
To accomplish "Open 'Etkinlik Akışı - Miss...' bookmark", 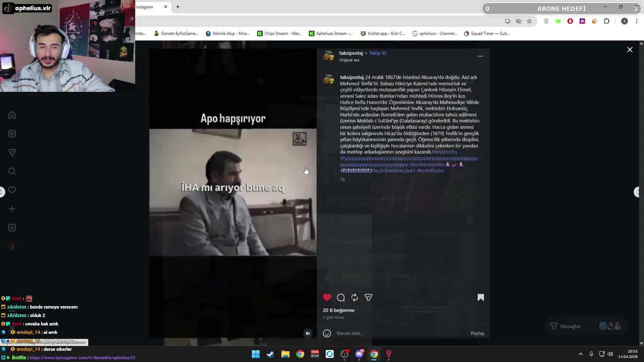I will coord(227,34).
